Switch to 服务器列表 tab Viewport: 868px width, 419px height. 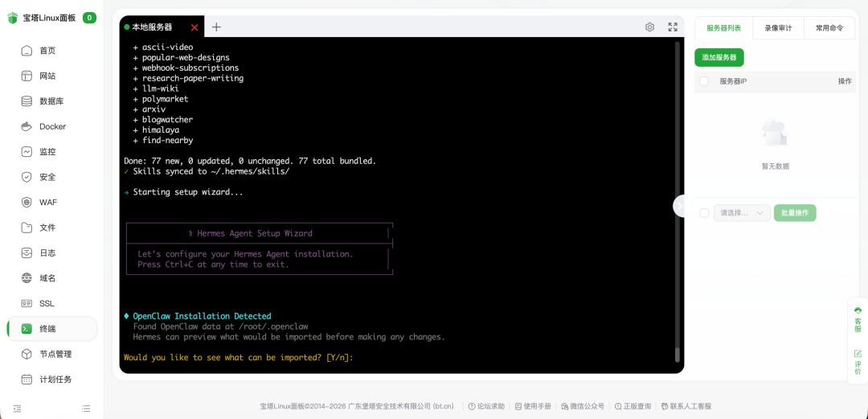tap(723, 27)
